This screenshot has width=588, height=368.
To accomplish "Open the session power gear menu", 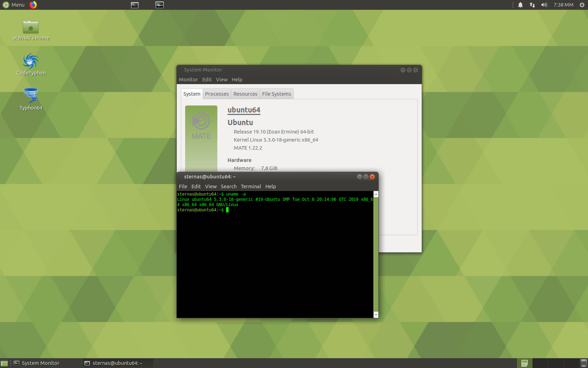I will point(582,5).
